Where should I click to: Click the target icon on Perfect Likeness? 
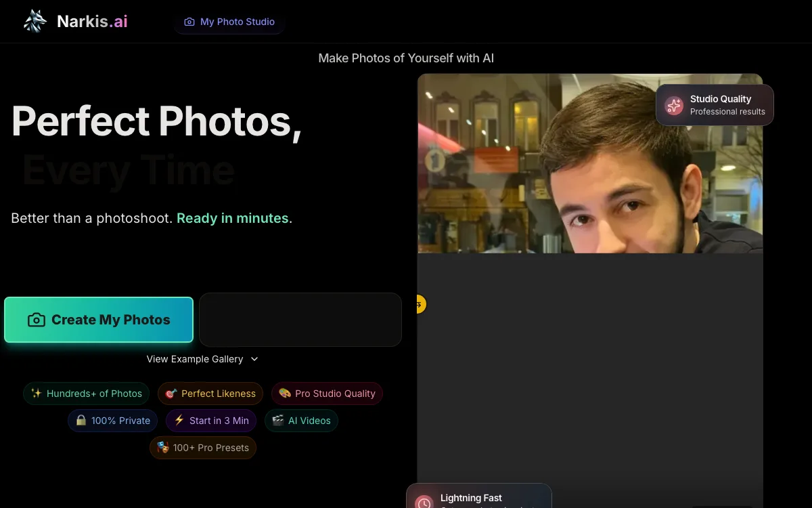pos(171,394)
